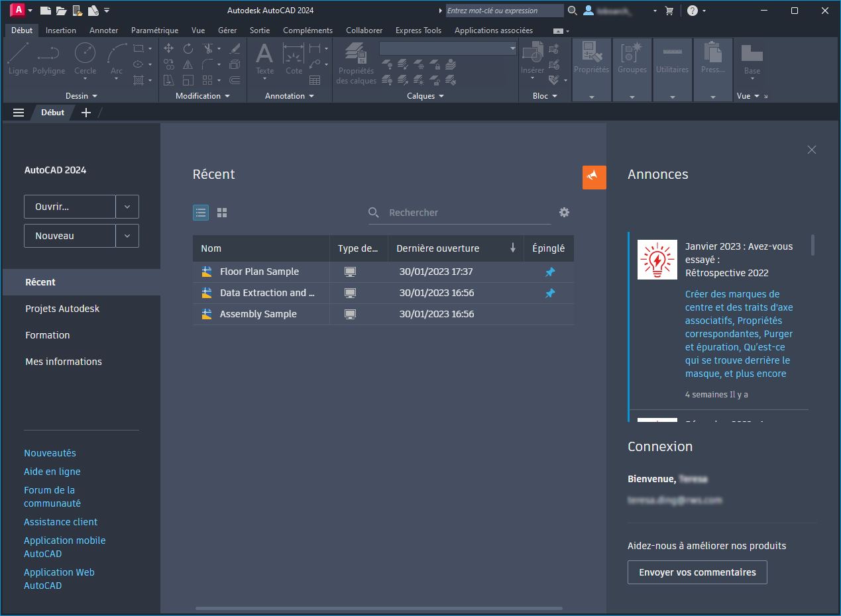The width and height of the screenshot is (841, 616).
Task: Open the Aide en ligne link
Action: coord(52,472)
